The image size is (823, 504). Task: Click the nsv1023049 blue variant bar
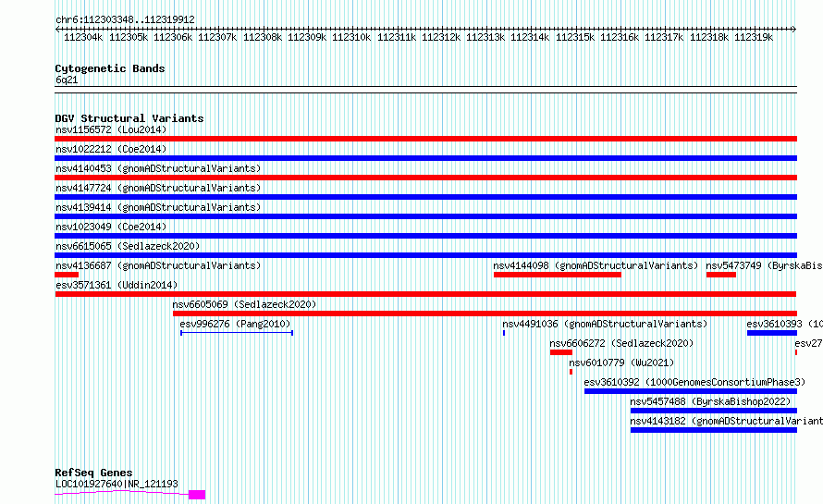tap(425, 236)
